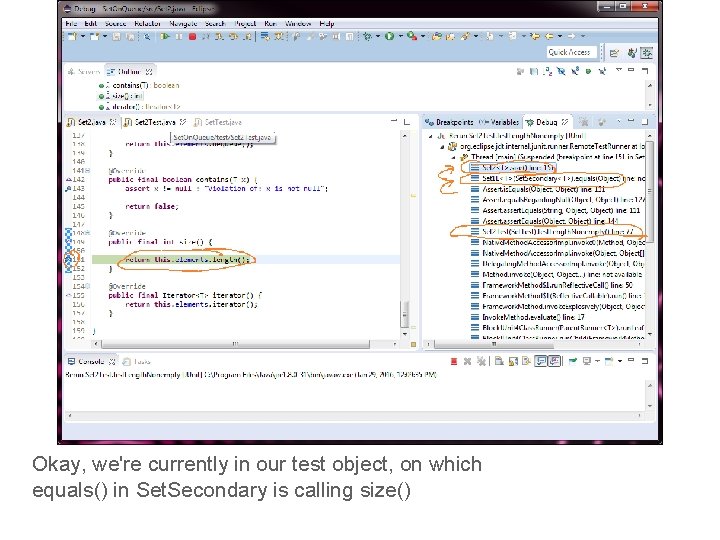This screenshot has width=720, height=540.
Task: Switch to the Java perspective icon
Action: pyautogui.click(x=632, y=53)
